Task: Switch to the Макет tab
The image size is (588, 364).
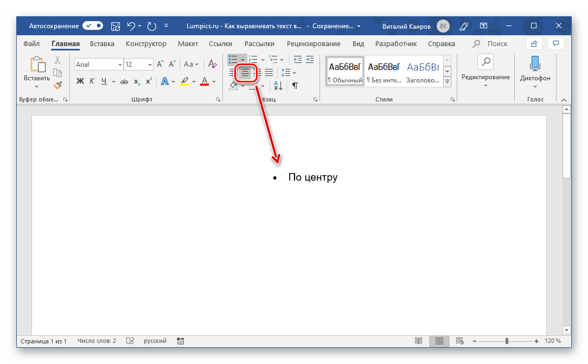Action: (188, 43)
